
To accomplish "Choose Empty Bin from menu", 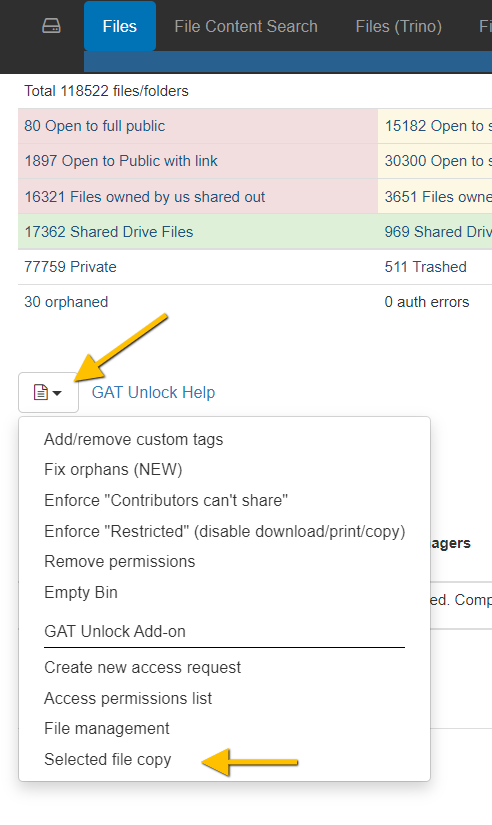I will coord(81,592).
